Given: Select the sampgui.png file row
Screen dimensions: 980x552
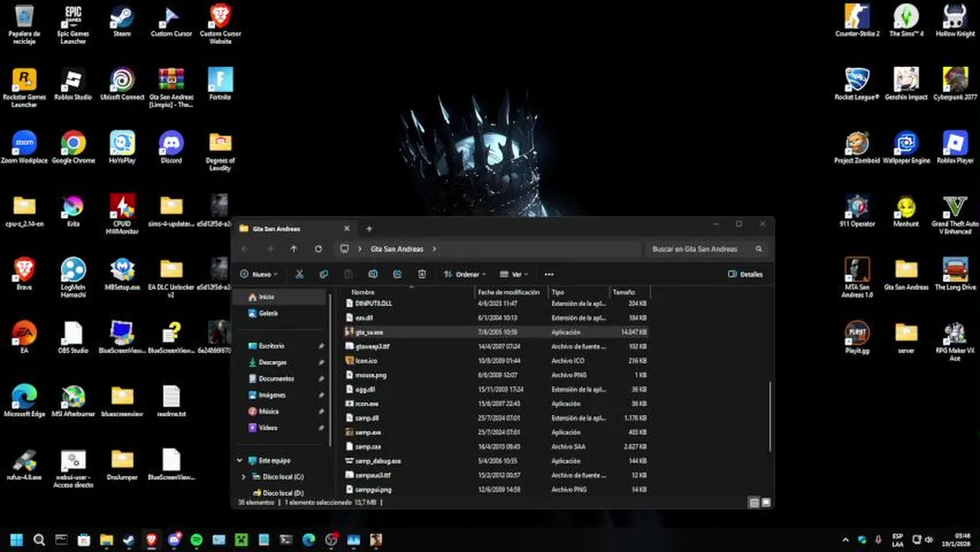Looking at the screenshot, I should coord(497,489).
